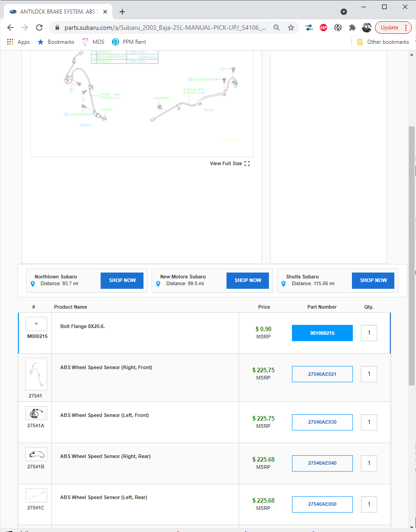This screenshot has width=416, height=532.
Task: Click the page vertical scrollbar thumb
Action: click(x=412, y=256)
